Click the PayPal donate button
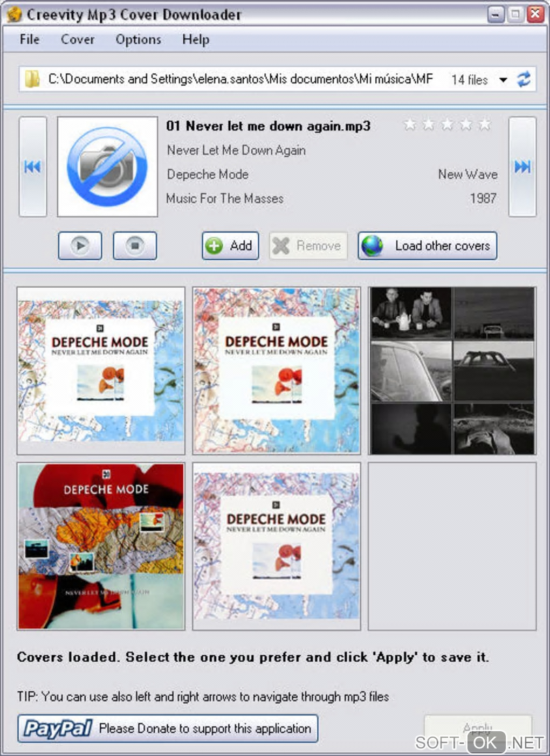Screen dimensions: 550x756 [168, 729]
